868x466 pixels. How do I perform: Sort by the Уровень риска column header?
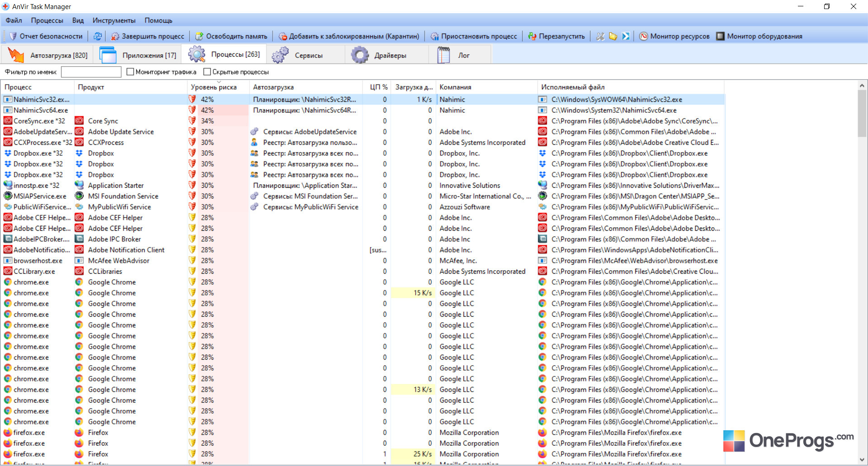tap(218, 87)
